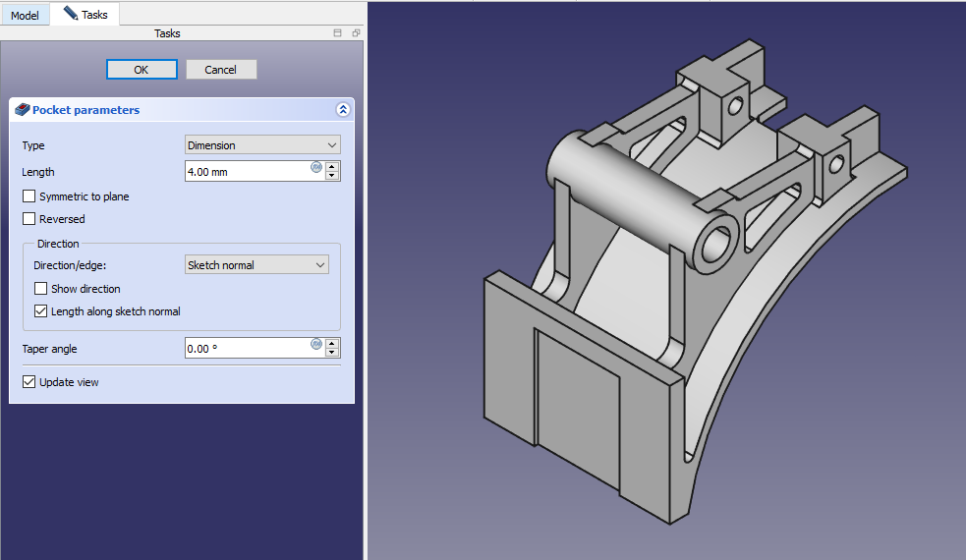This screenshot has width=966, height=560.
Task: Open expression editor for Length field
Action: tap(316, 167)
